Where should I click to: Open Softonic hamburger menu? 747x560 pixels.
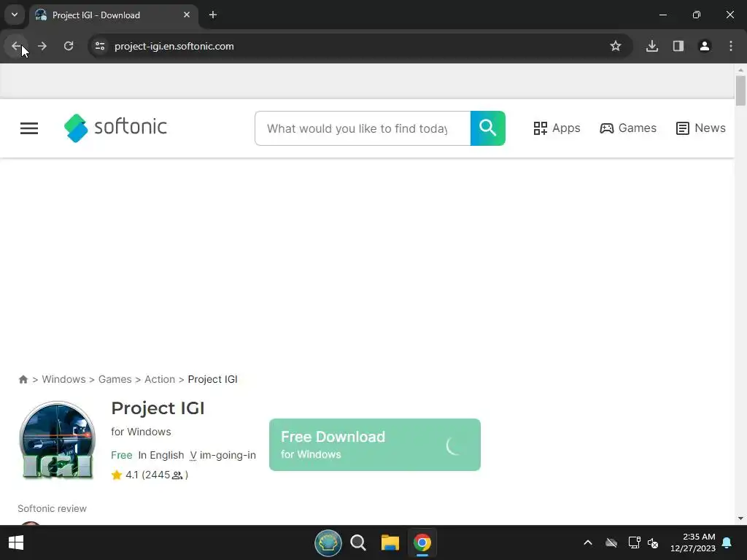29,128
